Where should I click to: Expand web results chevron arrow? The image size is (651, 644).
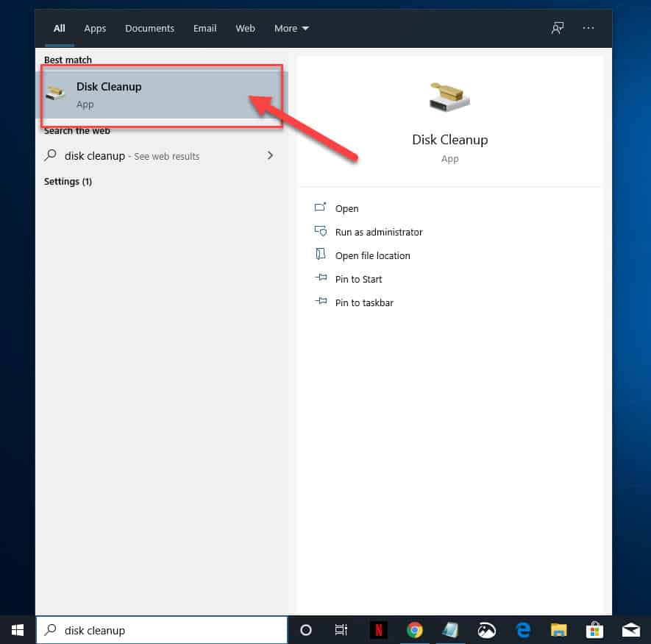tap(270, 155)
